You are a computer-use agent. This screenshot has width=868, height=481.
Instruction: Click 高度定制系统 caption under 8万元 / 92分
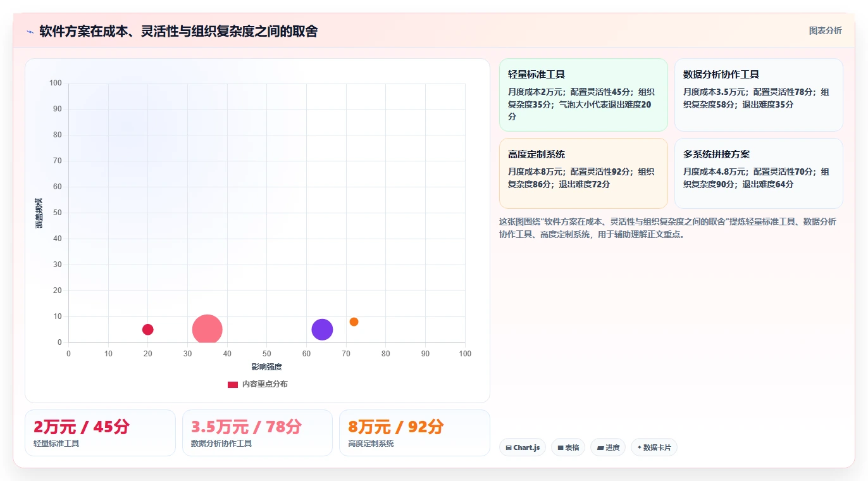coord(371,444)
